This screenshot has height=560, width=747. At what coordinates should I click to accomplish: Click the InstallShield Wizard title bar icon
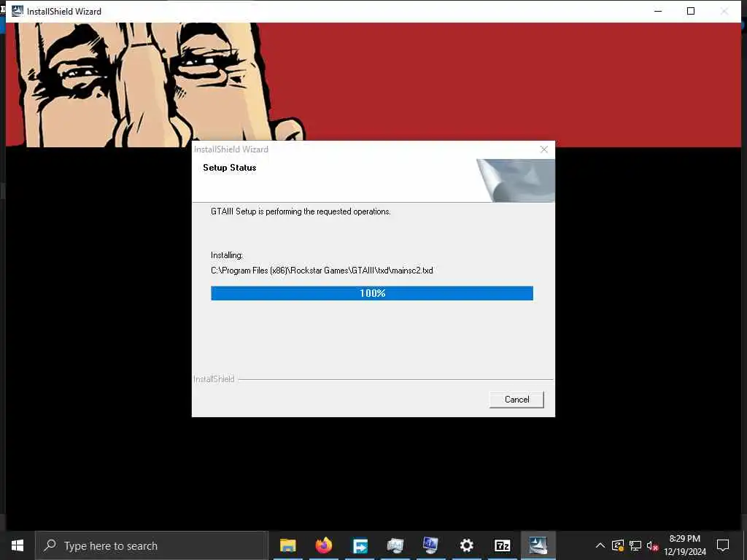18,11
